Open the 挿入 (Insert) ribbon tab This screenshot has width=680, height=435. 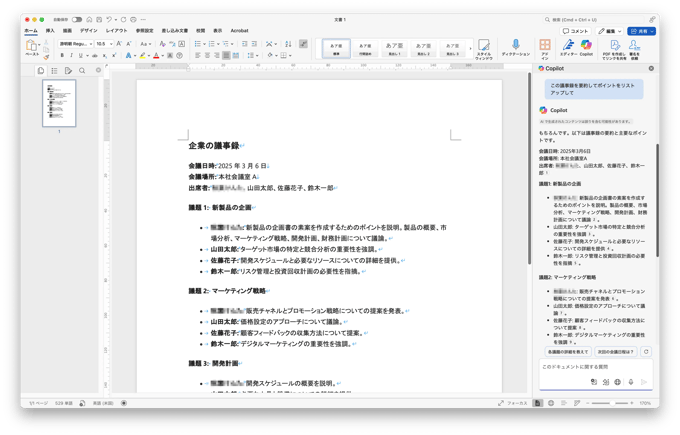(50, 31)
